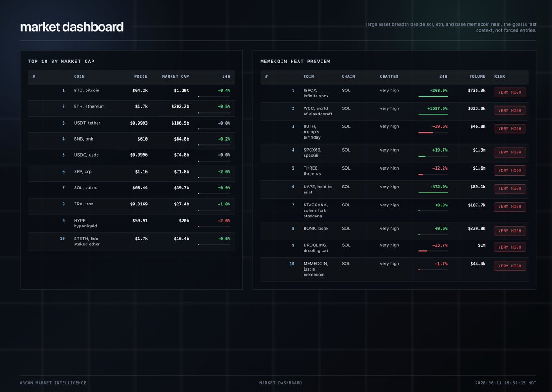Screen dimensions: 552x392
Task: Select the BTC, bitcoin row name
Action: click(86, 91)
